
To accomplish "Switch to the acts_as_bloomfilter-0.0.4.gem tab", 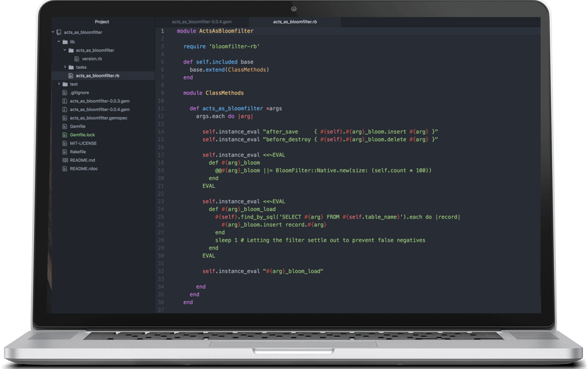I will tap(202, 22).
